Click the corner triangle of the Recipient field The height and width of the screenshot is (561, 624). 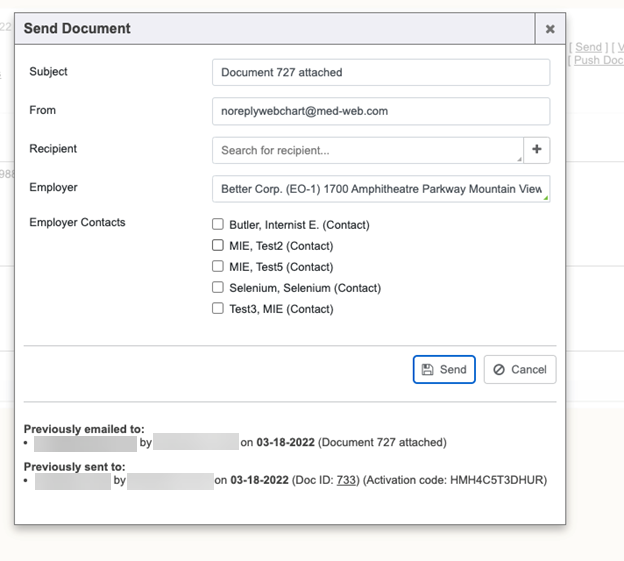pyautogui.click(x=519, y=159)
